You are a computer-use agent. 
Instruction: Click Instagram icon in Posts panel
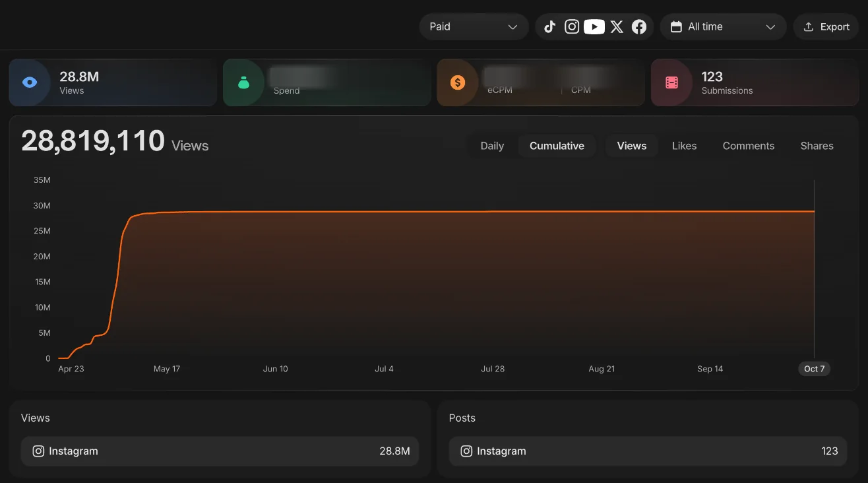466,451
